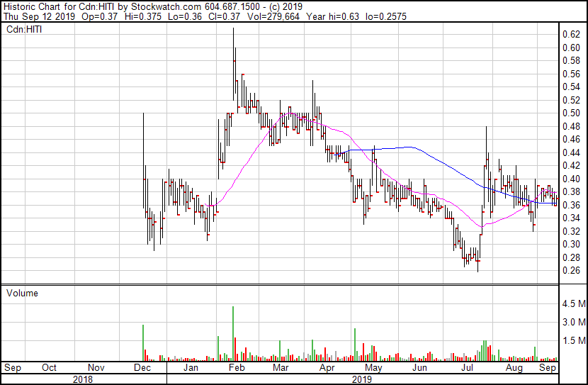
Task: Click the Vol=279,664 value in header
Action: pyautogui.click(x=273, y=16)
